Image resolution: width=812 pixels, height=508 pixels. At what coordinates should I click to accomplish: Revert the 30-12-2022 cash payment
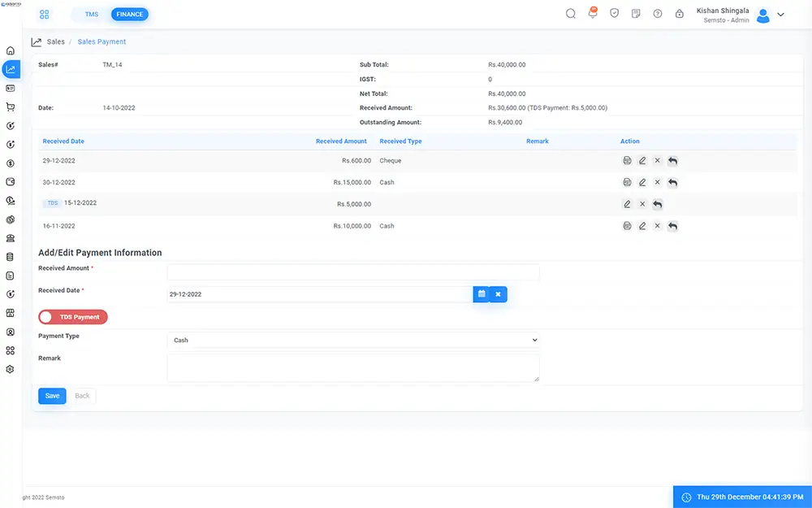coord(672,182)
